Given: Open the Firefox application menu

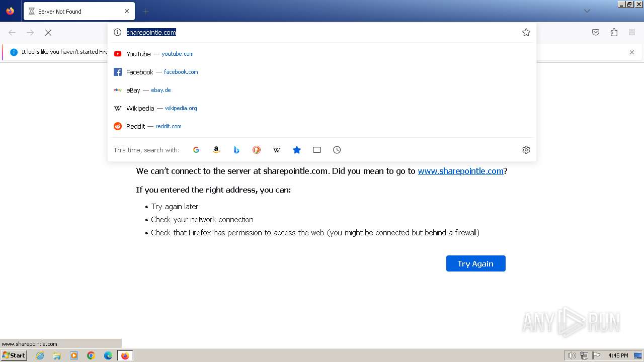Looking at the screenshot, I should pos(632,32).
